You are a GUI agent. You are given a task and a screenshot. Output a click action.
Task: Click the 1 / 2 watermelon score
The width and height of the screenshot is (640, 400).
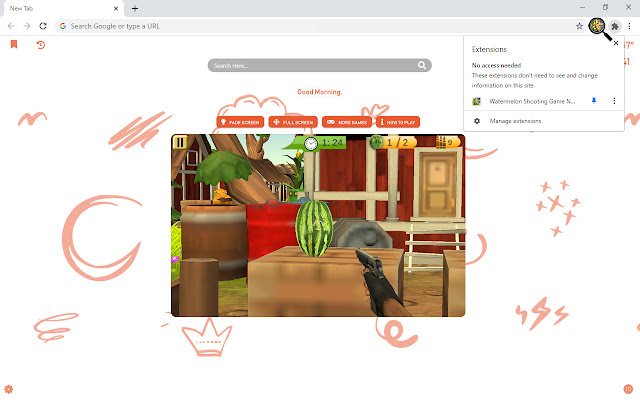397,142
